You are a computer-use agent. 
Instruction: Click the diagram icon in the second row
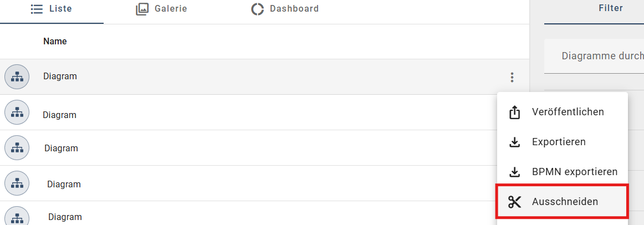coord(17,113)
